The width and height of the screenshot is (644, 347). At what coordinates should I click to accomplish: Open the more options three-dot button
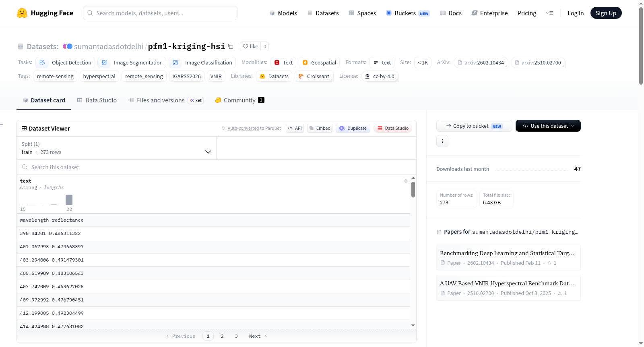[x=442, y=141]
